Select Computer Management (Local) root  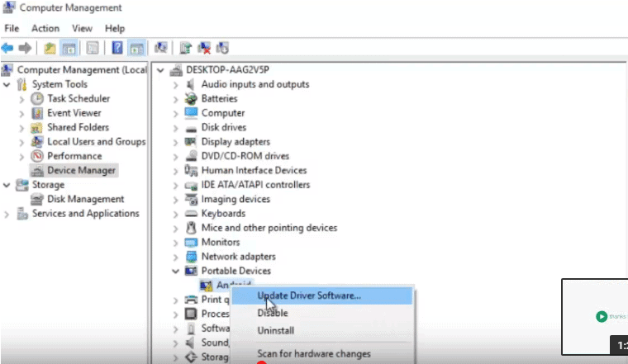82,69
